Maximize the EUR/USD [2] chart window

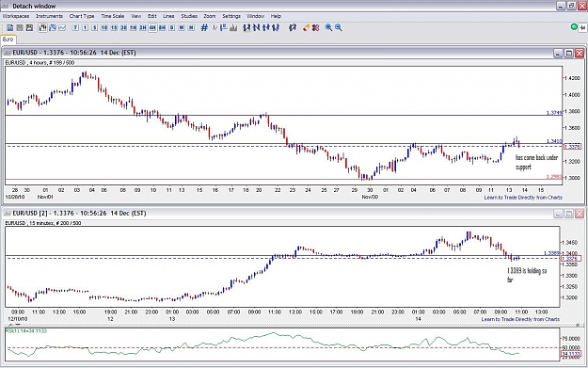tap(569, 214)
